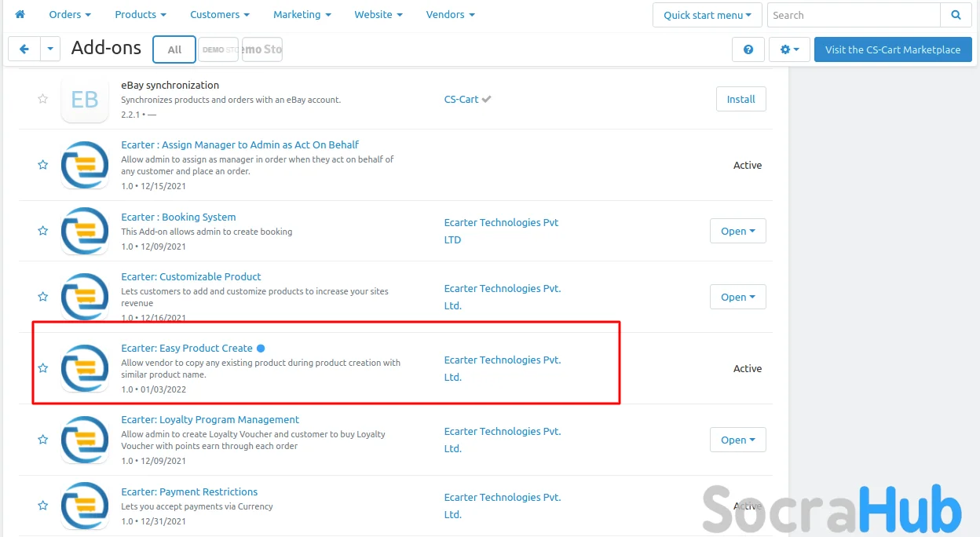
Task: Click the back arrow button
Action: coord(24,49)
